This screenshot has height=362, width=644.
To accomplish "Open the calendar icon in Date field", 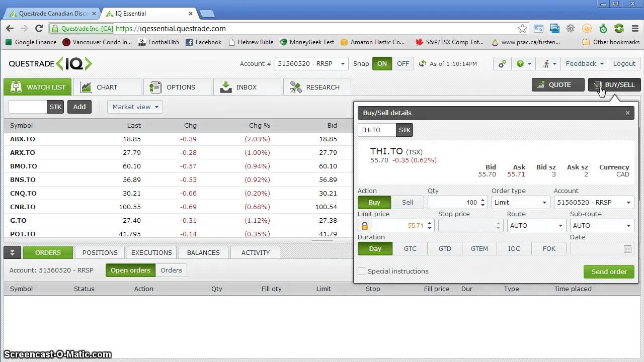I will 627,249.
